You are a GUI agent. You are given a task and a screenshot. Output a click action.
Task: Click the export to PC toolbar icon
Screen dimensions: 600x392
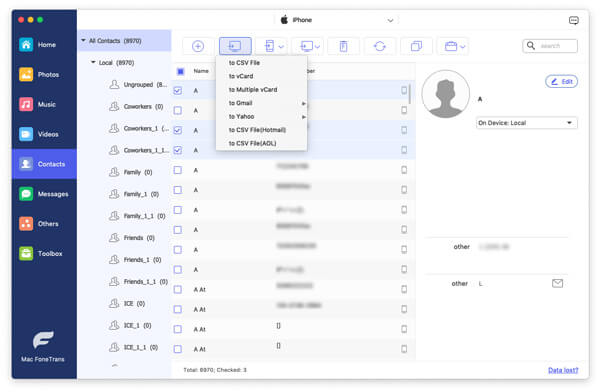[235, 46]
